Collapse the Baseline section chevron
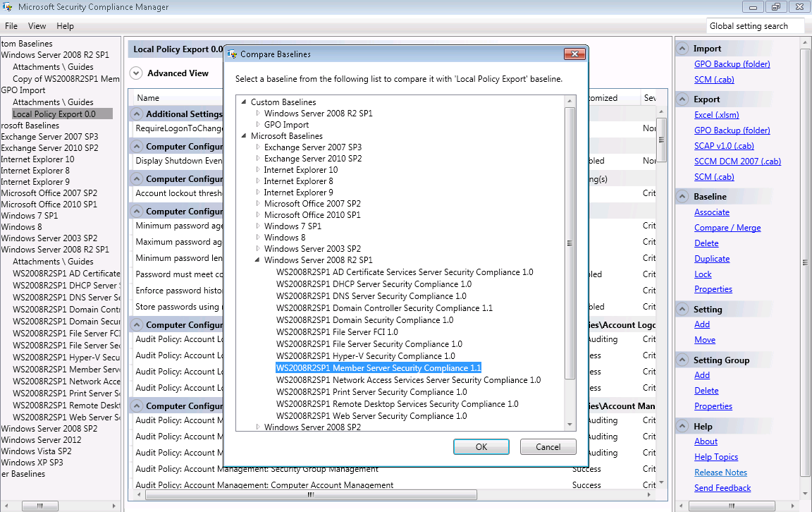Viewport: 812px width, 512px height. pyautogui.click(x=682, y=196)
